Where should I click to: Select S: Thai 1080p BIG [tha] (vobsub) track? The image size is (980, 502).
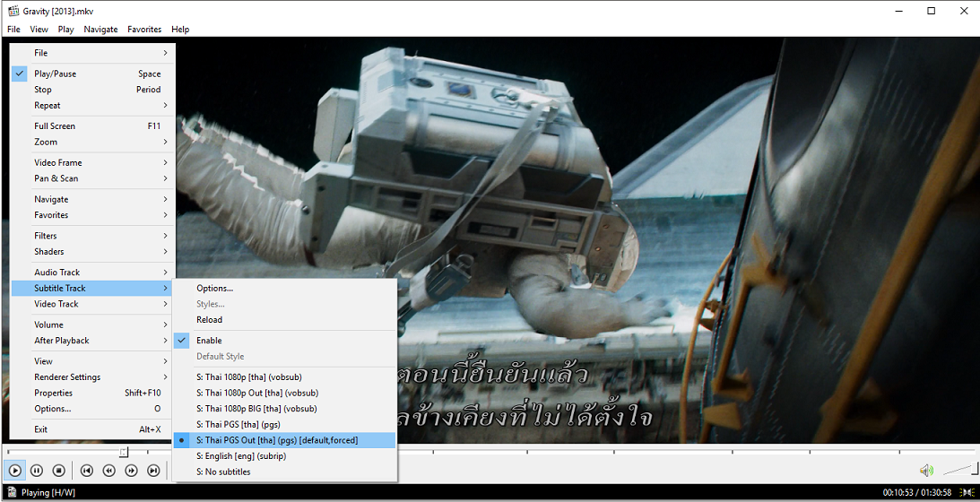284,408
